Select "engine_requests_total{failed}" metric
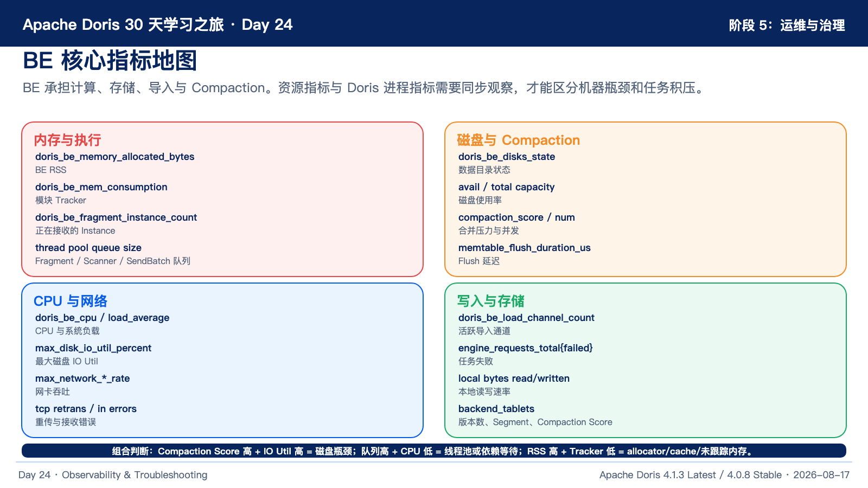The image size is (868, 488). point(525,348)
